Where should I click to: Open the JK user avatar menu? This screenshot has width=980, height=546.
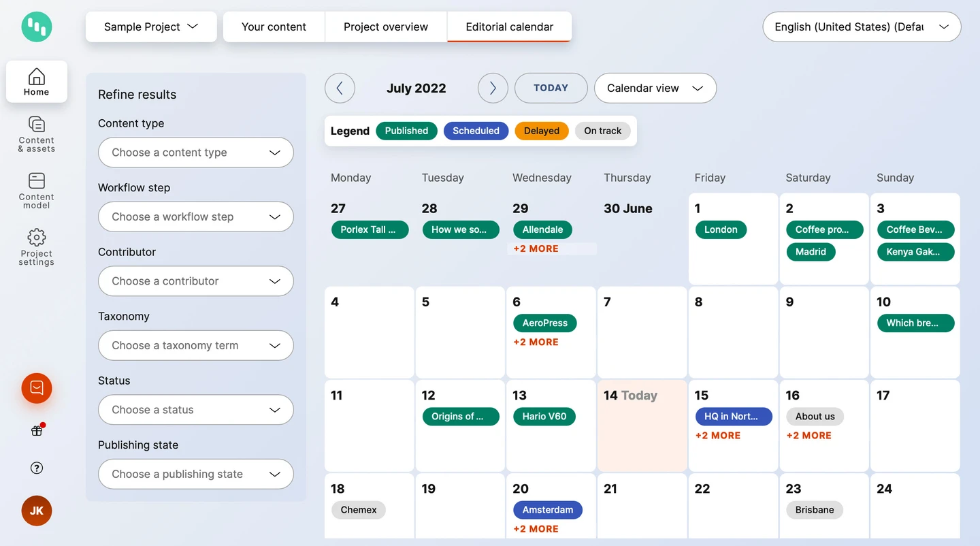[x=37, y=511]
